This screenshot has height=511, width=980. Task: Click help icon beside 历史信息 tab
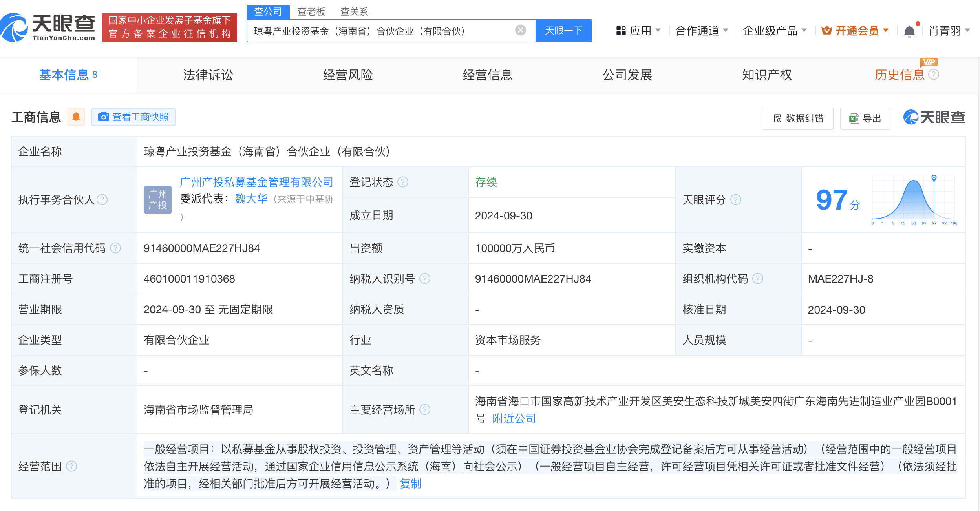tap(934, 75)
